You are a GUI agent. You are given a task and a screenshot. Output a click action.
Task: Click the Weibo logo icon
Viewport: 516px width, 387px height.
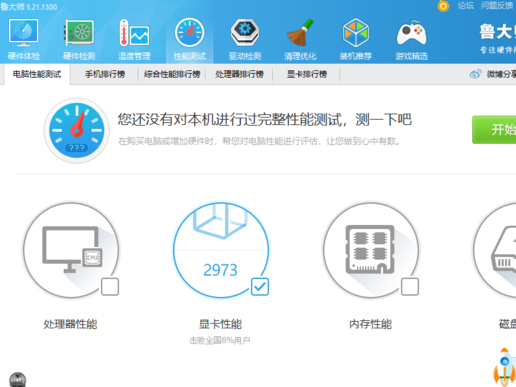point(476,74)
